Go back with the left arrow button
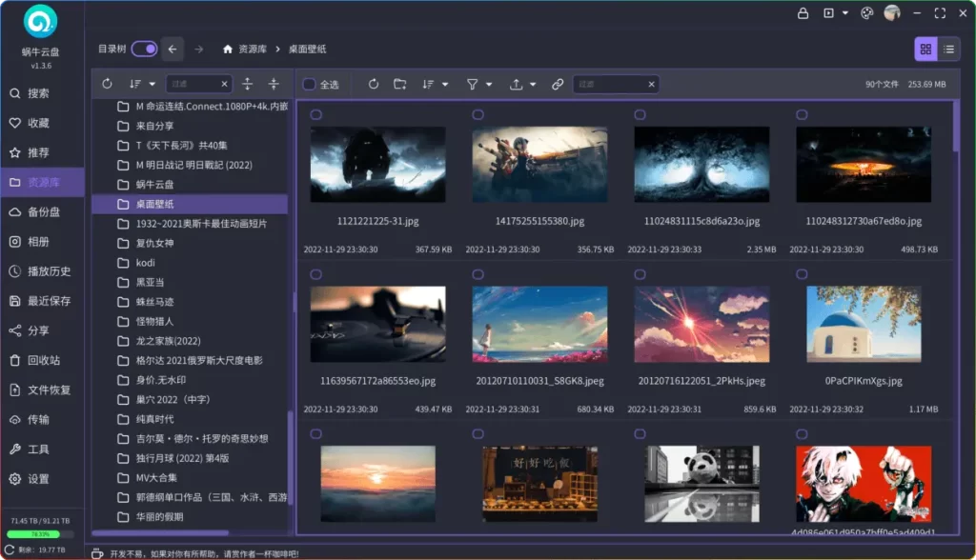Screen dimensions: 976x560 coord(173,50)
